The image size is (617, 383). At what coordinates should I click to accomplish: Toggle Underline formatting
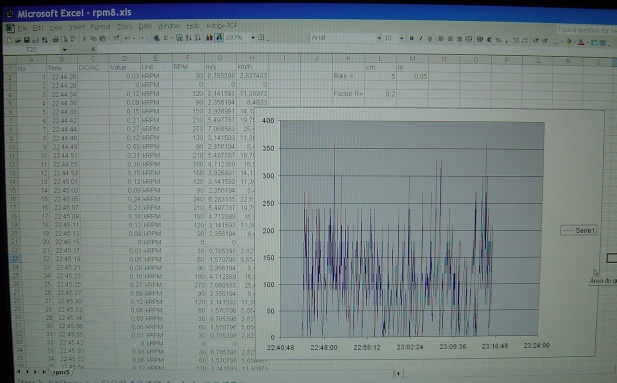click(x=430, y=39)
